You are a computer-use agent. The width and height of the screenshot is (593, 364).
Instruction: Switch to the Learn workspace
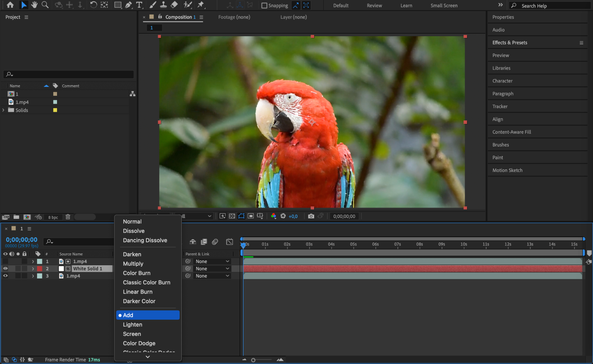[x=406, y=5]
